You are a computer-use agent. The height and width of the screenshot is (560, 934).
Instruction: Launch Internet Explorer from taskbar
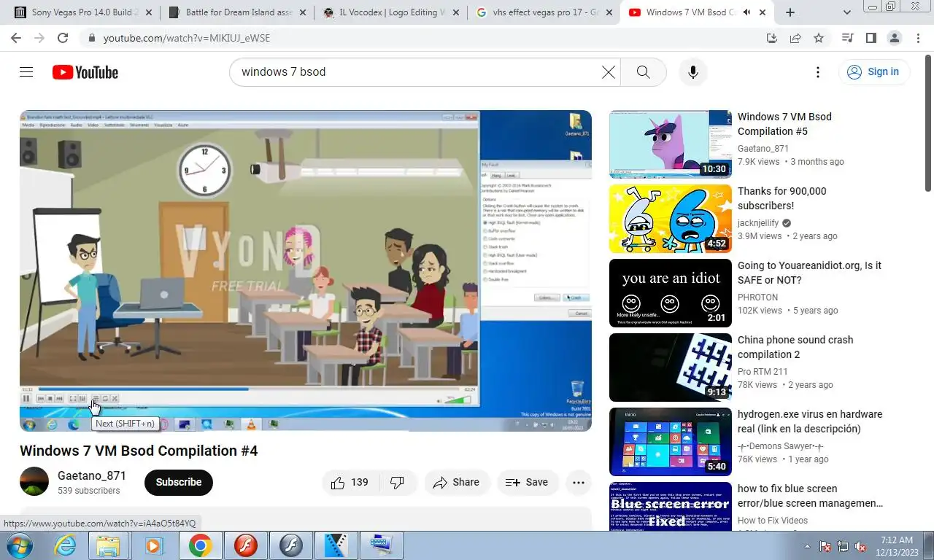pyautogui.click(x=65, y=545)
